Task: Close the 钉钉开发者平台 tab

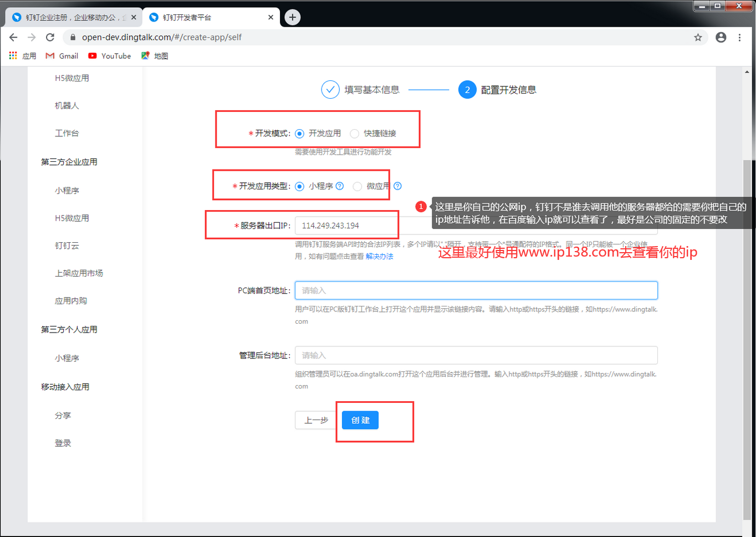Action: pyautogui.click(x=270, y=17)
